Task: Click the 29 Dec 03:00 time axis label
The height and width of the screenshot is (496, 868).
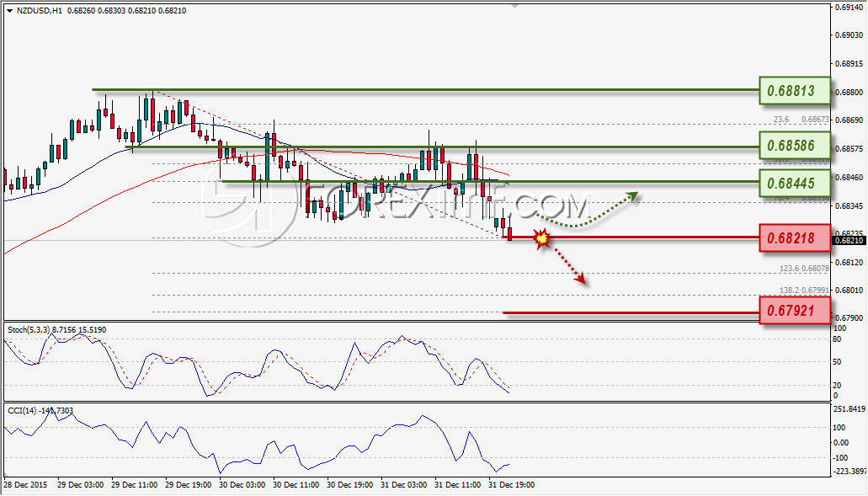Action: (x=80, y=485)
